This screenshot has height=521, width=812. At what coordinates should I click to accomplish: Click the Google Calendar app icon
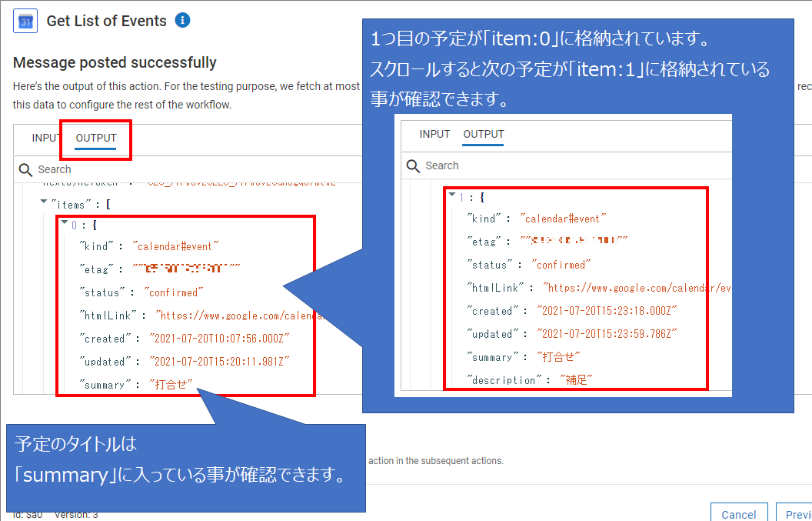(x=25, y=22)
